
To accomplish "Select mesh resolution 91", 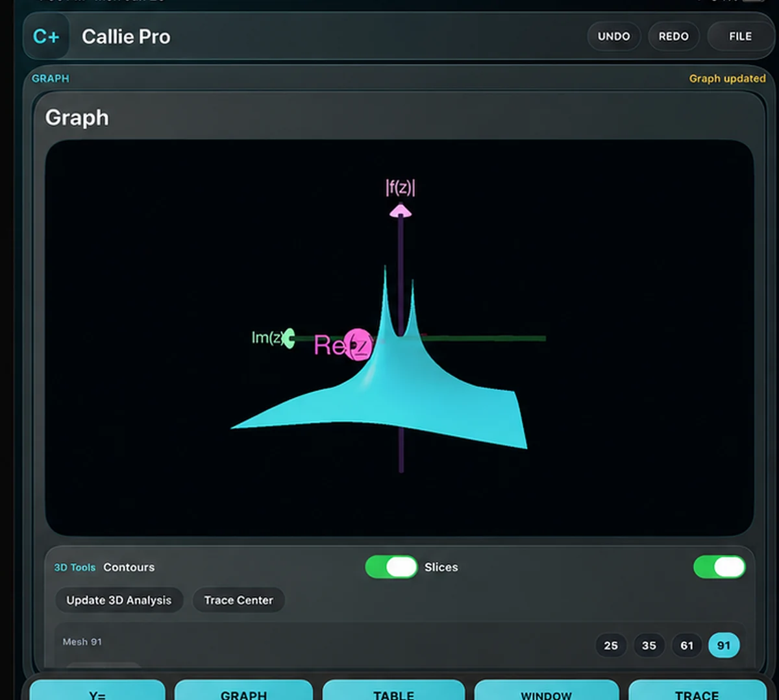I will click(724, 646).
